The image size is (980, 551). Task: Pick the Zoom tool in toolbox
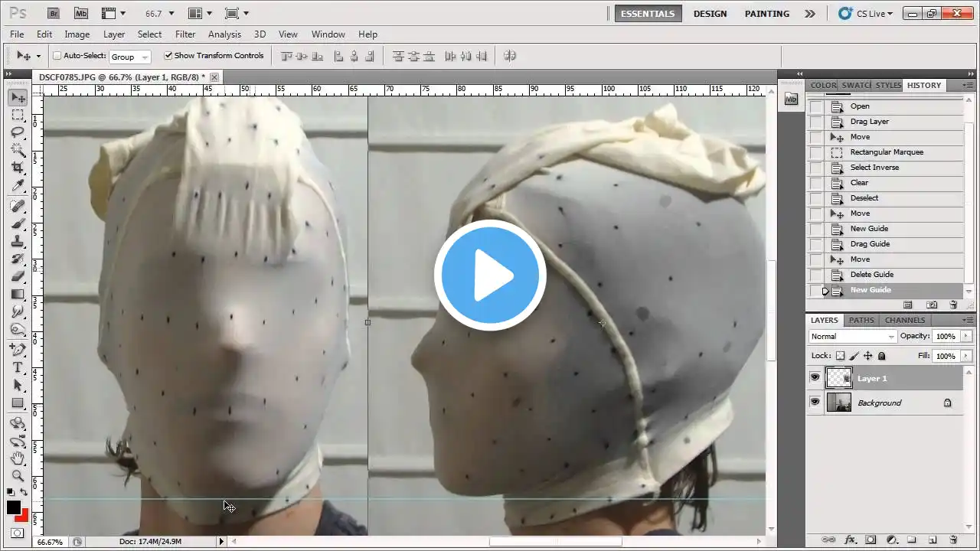18,475
